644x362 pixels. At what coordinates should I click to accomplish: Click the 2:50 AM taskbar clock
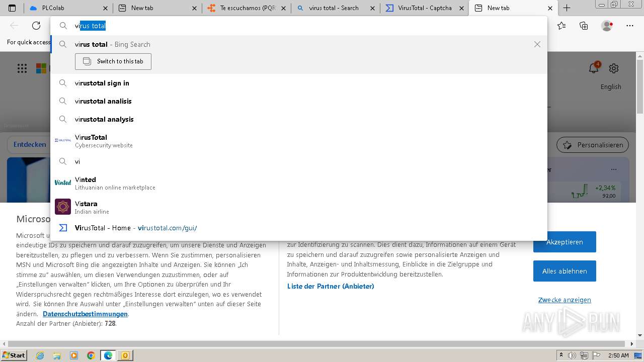[x=618, y=355]
